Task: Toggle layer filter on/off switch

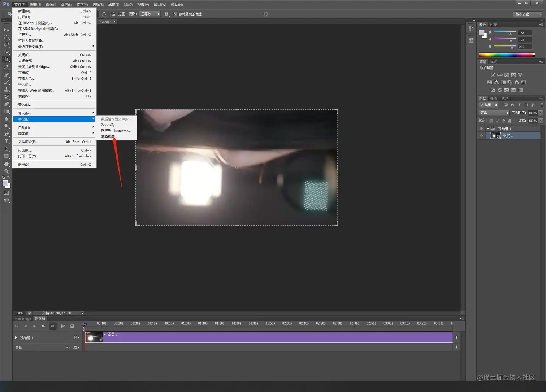Action: tap(542, 105)
